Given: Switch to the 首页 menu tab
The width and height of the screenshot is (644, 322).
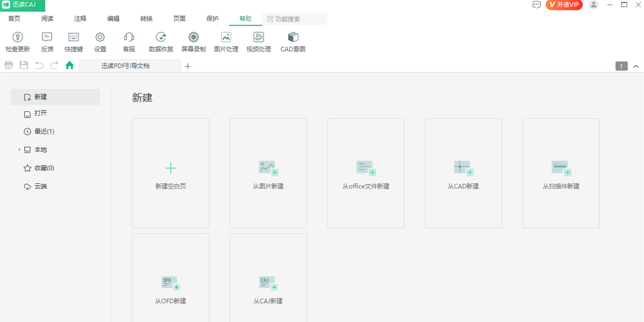Looking at the screenshot, I should tap(14, 19).
